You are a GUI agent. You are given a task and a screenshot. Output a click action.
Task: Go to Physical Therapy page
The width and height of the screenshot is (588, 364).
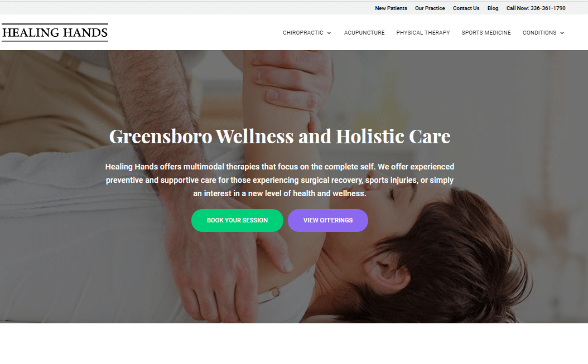click(x=423, y=33)
